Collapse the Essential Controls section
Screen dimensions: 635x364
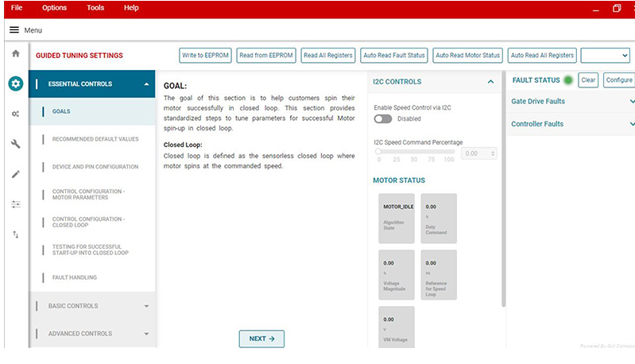pyautogui.click(x=146, y=84)
